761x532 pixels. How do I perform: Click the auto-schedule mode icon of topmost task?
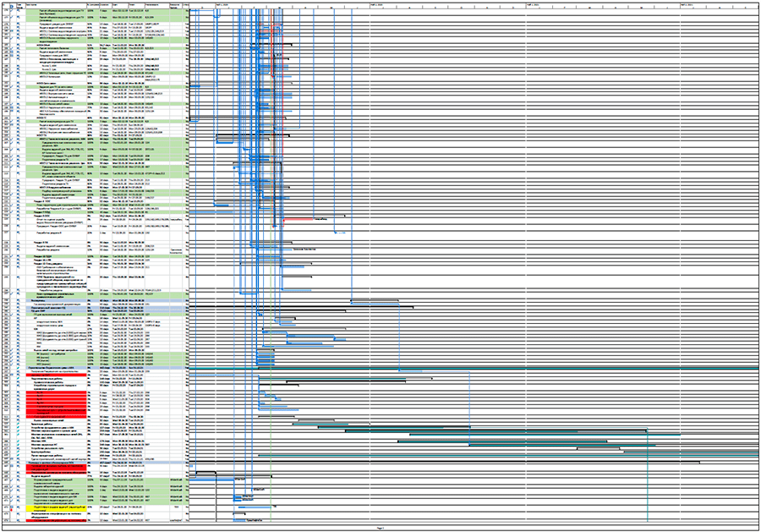coord(18,11)
